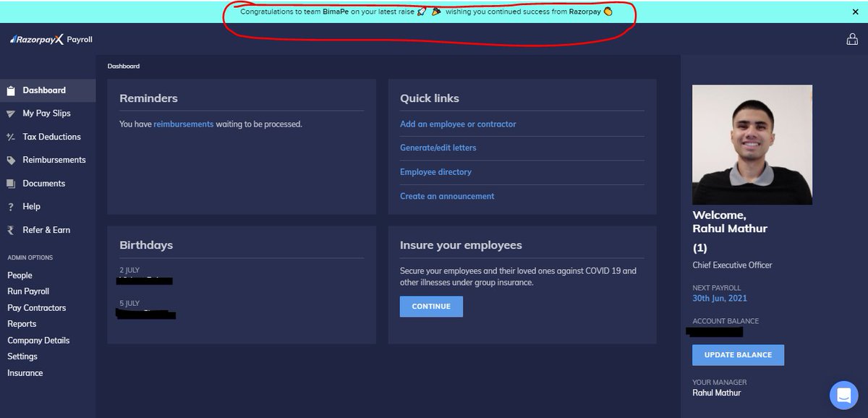Open the Documents section

tap(44, 184)
